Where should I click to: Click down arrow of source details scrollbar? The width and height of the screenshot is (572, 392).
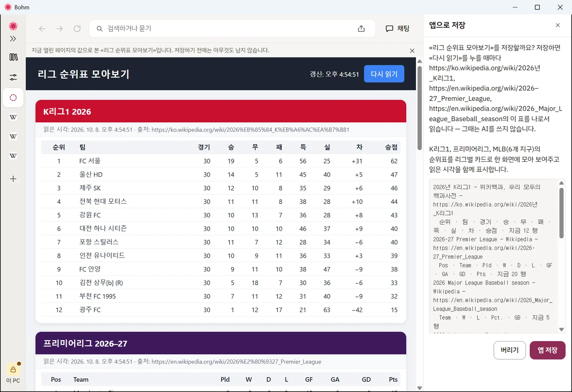tap(562, 329)
